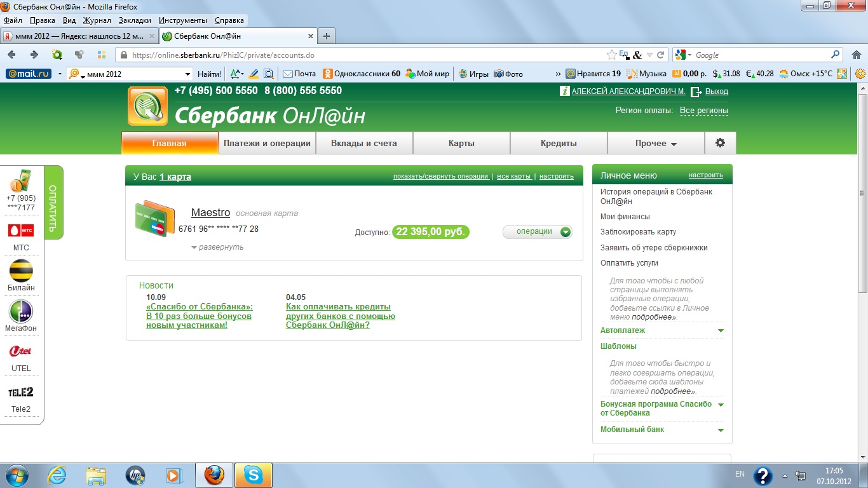Open Мои финансы in personal menu
Viewport: 868px width, 488px height.
[x=625, y=217]
